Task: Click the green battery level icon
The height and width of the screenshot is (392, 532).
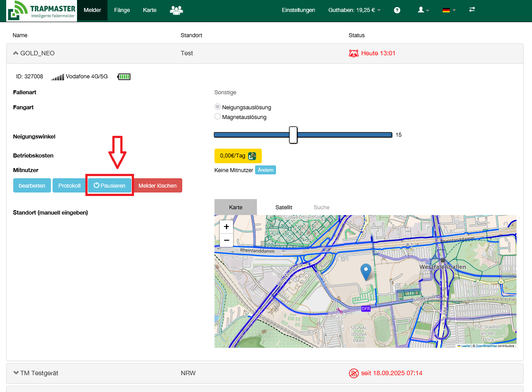Action: coord(124,77)
